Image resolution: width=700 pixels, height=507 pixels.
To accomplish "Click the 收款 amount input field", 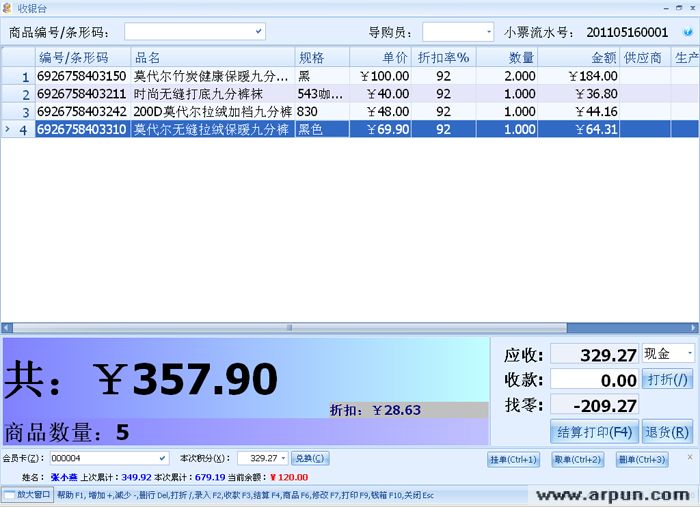I will pos(595,380).
